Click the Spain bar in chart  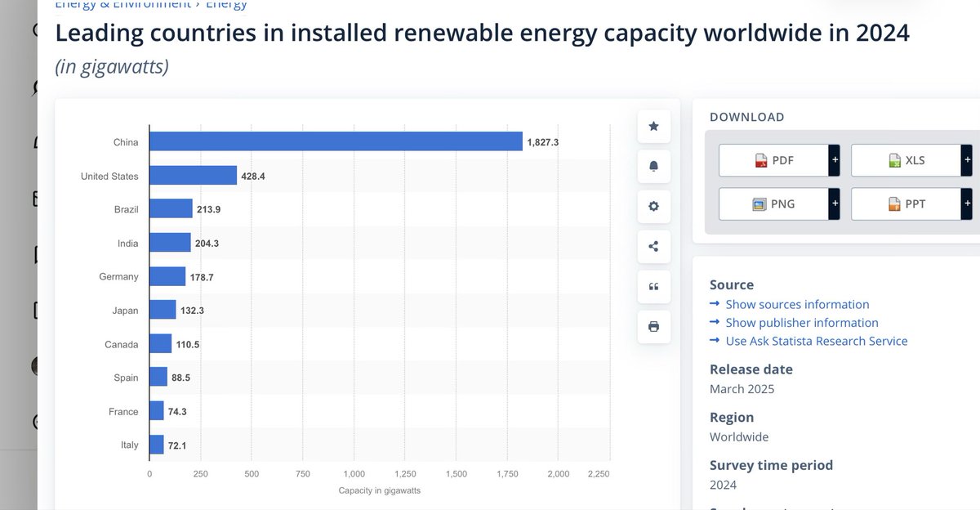[x=158, y=377]
